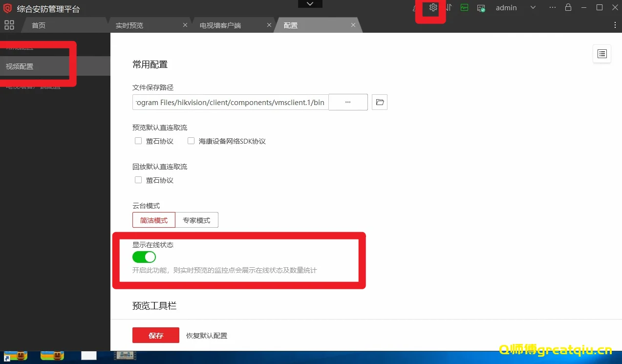Click the lock screen icon
Viewport: 622px width, 364px height.
pos(567,7)
